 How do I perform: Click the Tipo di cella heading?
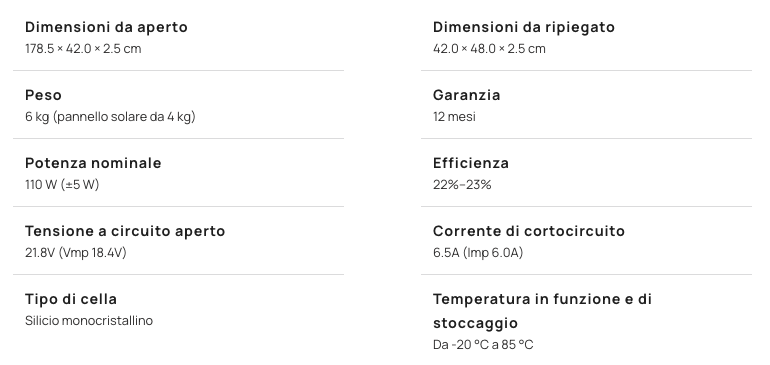point(71,299)
